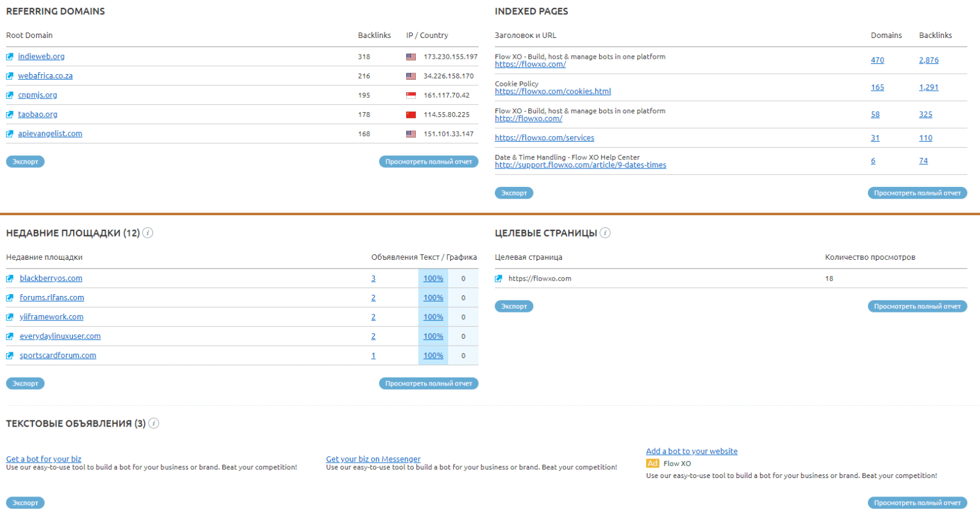This screenshot has height=516, width=980.
Task: View full report for Текстовые объявления
Action: point(918,503)
